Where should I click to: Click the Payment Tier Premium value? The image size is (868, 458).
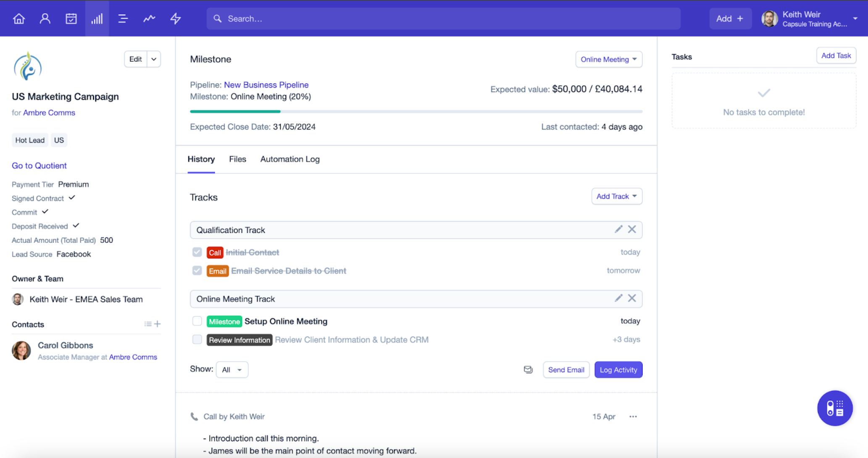click(74, 184)
